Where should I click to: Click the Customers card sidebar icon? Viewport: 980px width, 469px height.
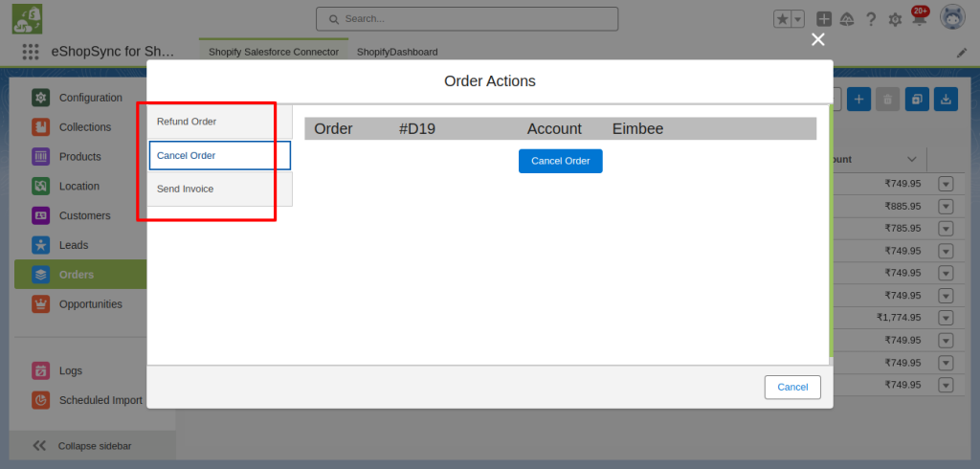(40, 215)
